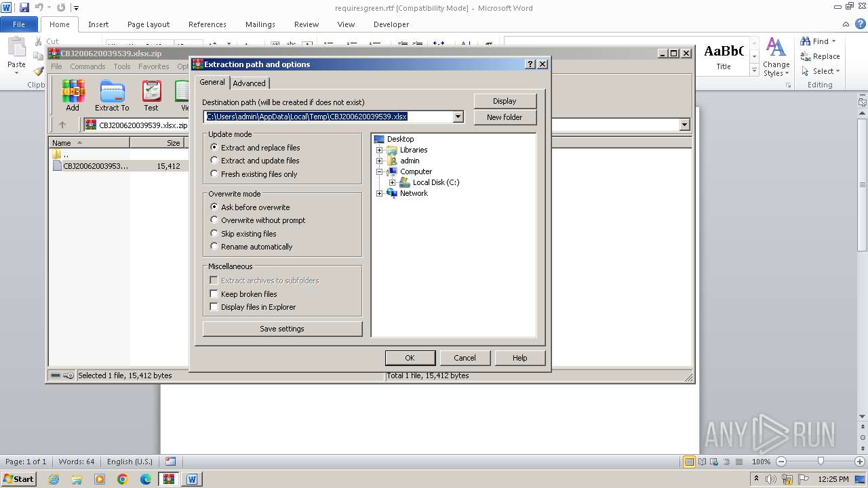The image size is (868, 488).
Task: Open the Styles pane dialog launcher
Action: [788, 85]
